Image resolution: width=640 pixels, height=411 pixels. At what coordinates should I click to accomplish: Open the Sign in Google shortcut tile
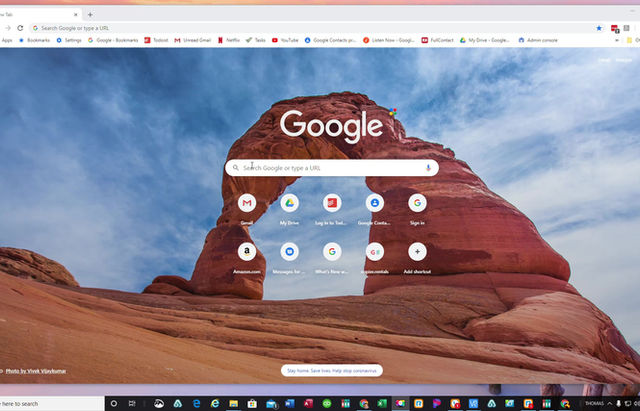coord(417,203)
